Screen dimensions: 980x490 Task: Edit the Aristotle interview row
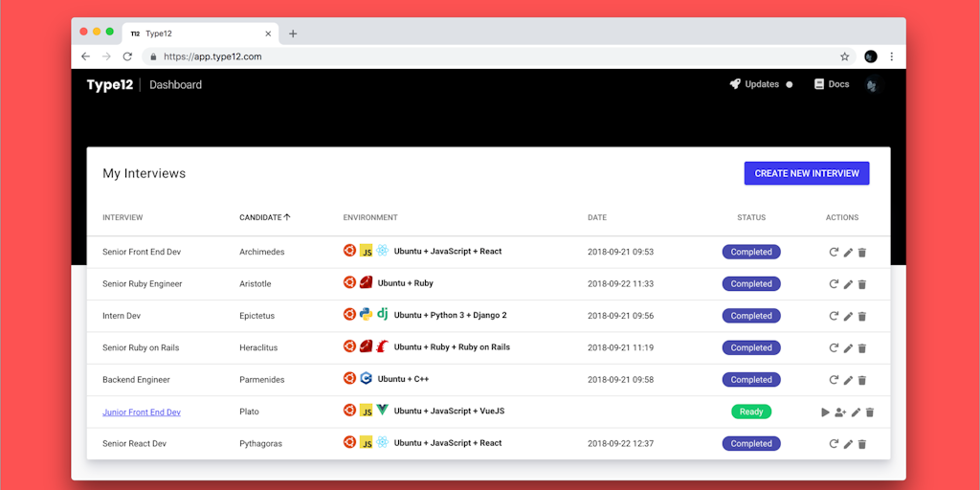(848, 284)
